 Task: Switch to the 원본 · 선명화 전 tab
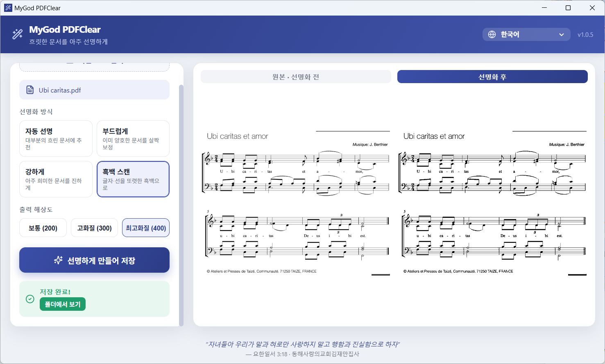296,77
